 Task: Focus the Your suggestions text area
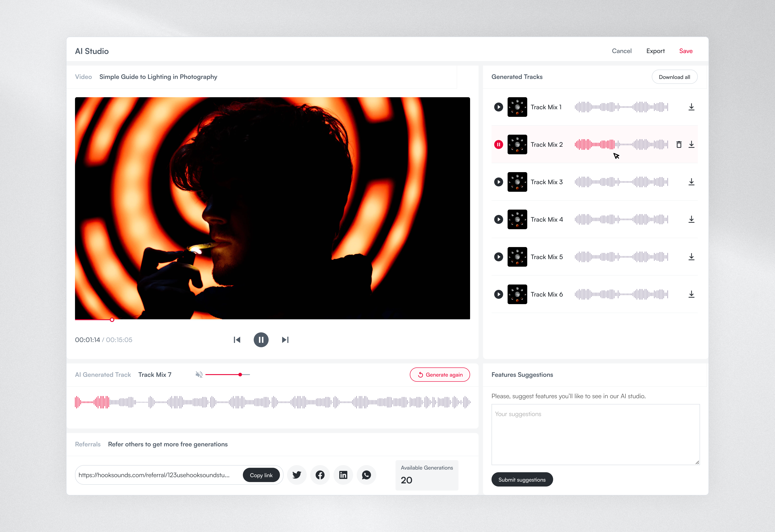point(595,434)
